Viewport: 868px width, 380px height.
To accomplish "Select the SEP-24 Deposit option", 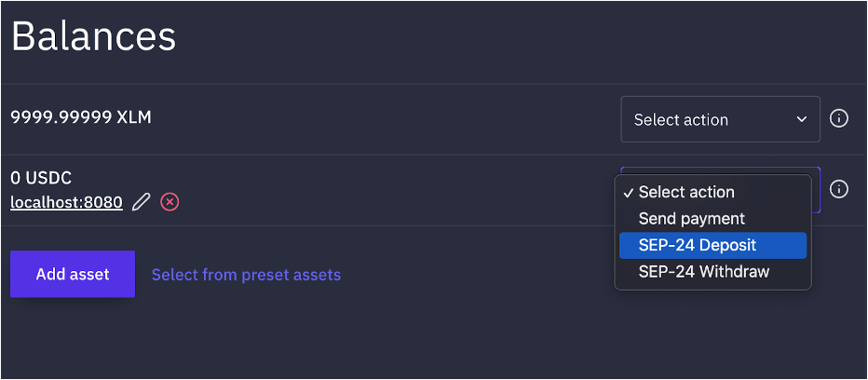I will 697,246.
